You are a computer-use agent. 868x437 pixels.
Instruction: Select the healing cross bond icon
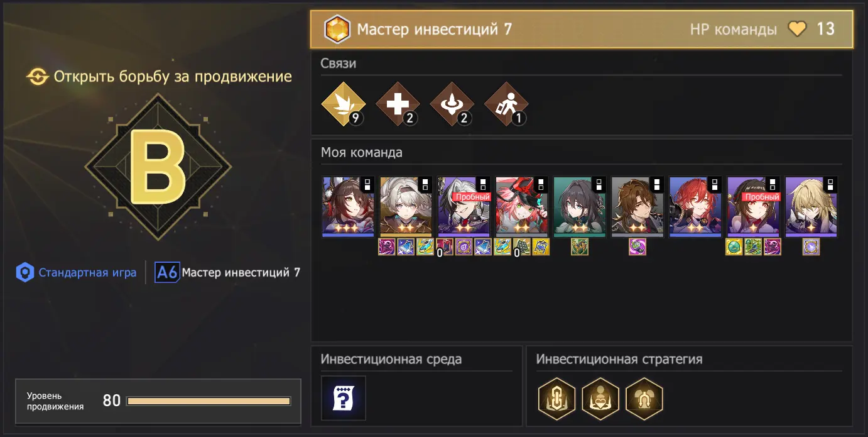(x=396, y=104)
